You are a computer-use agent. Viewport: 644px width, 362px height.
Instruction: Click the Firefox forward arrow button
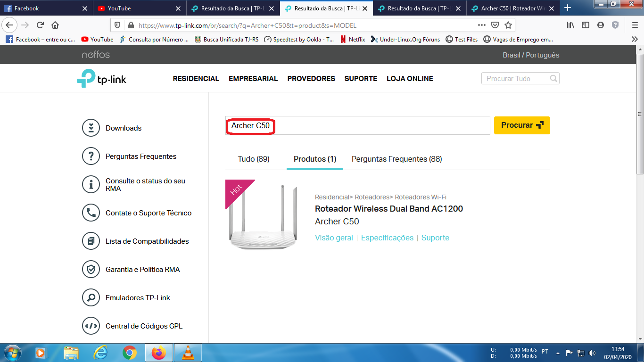[25, 25]
